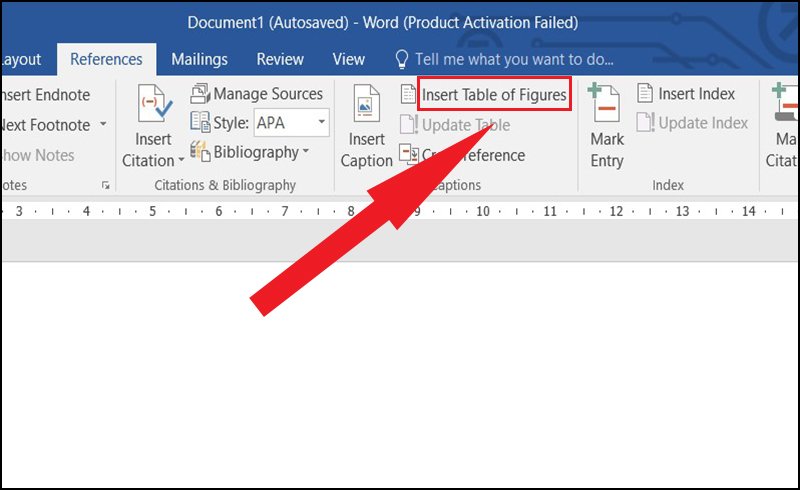Click Insert Table of Figures button
Viewport: 800px width, 490px height.
pyautogui.click(x=494, y=94)
